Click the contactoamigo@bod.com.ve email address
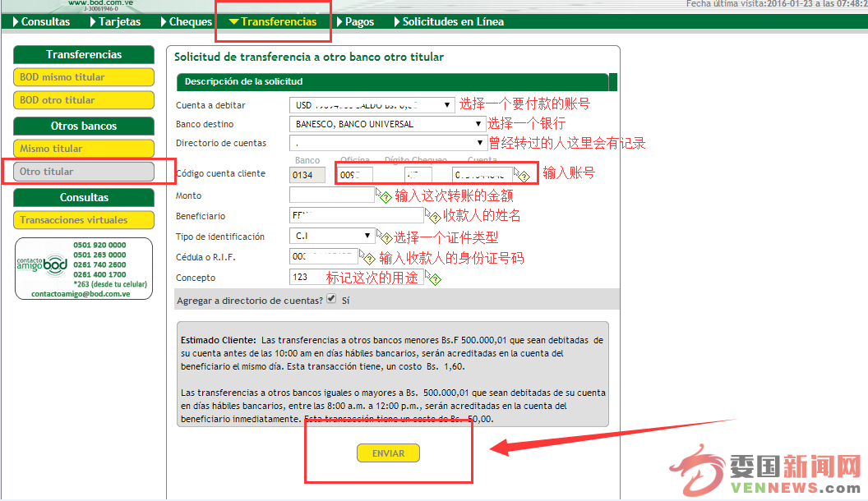 click(x=81, y=294)
